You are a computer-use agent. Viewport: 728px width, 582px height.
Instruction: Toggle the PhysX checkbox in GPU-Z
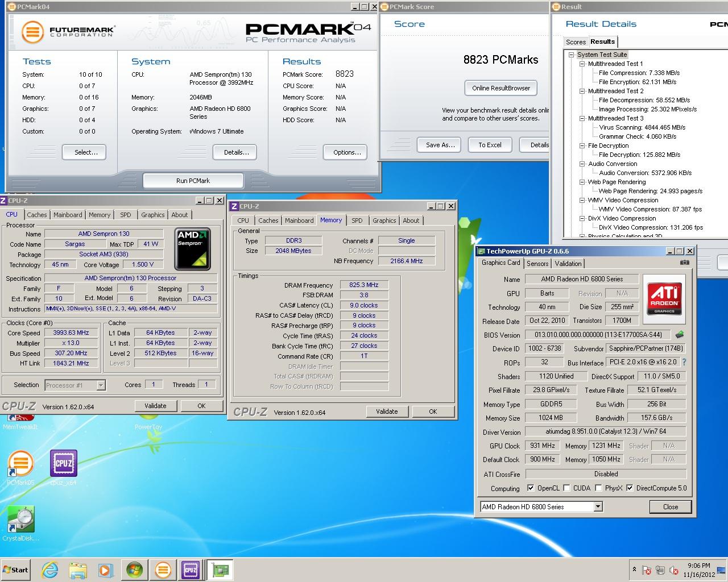point(598,488)
